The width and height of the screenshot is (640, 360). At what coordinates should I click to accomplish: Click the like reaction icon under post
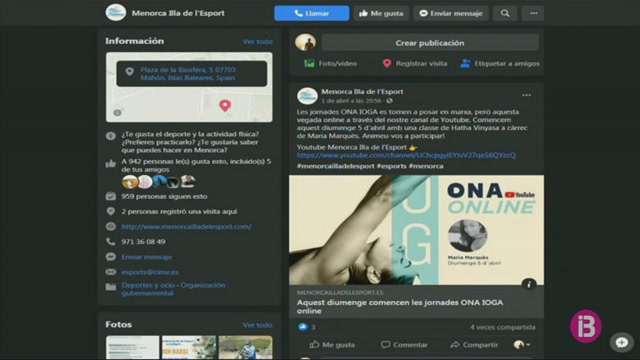302,327
